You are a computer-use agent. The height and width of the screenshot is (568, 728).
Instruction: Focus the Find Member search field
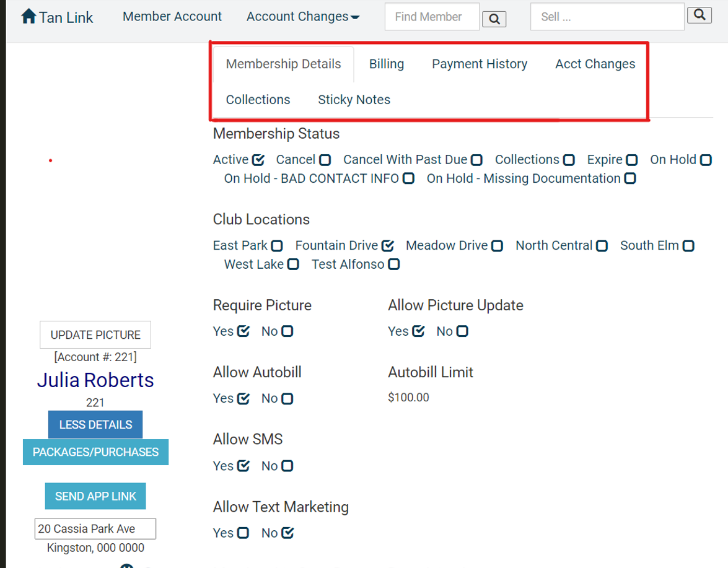432,17
